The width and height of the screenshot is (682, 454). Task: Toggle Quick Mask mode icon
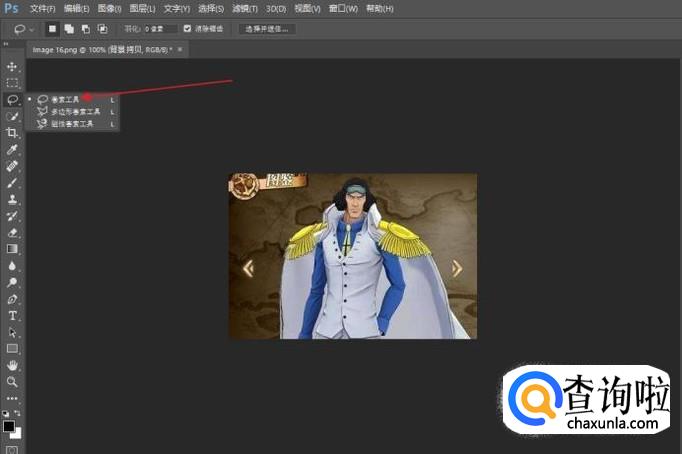pos(12,450)
